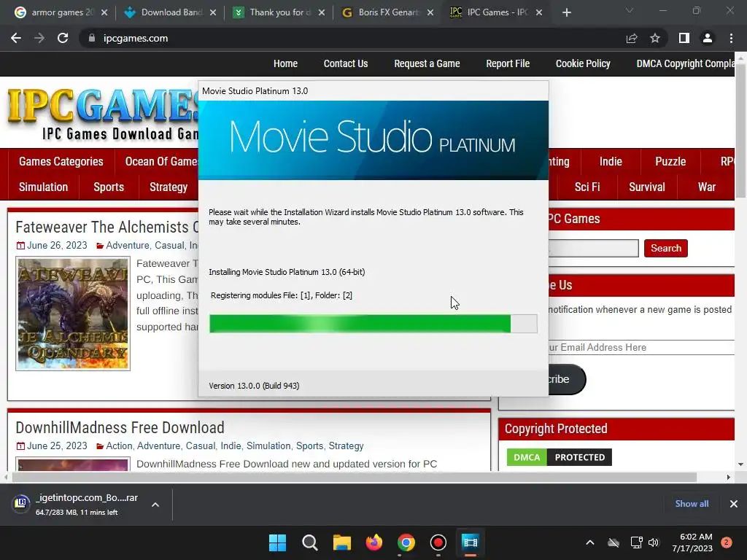Close the Boris FX Genarts tab
This screenshot has height=560, width=747.
(430, 12)
